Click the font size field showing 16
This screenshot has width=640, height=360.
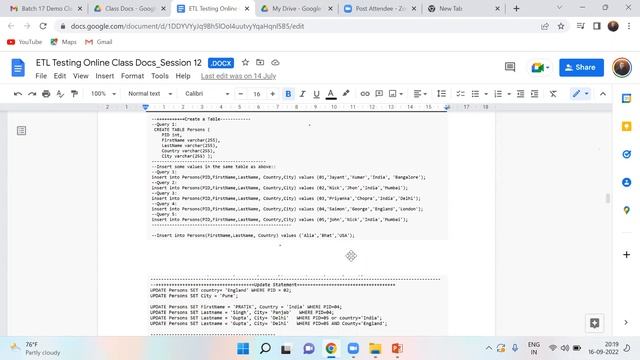257,94
